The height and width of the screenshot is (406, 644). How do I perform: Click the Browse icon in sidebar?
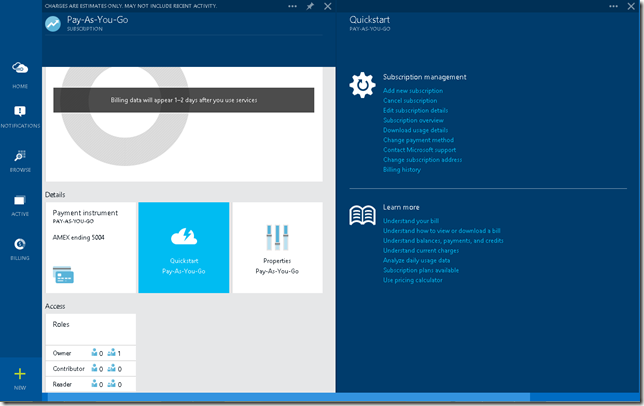pyautogui.click(x=20, y=160)
